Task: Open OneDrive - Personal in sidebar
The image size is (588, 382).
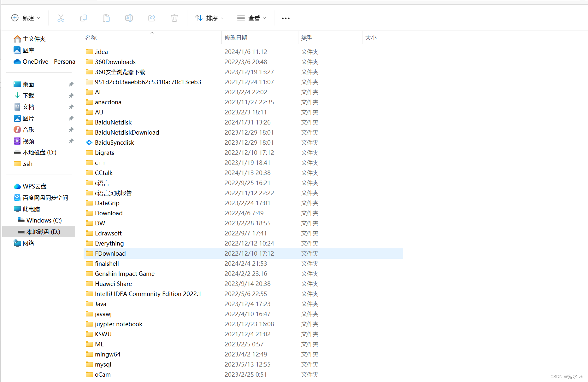Action: tap(44, 61)
